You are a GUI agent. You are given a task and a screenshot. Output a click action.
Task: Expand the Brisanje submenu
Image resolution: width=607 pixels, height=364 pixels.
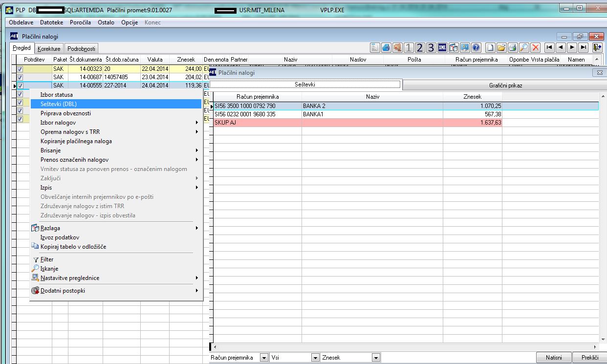tap(116, 150)
